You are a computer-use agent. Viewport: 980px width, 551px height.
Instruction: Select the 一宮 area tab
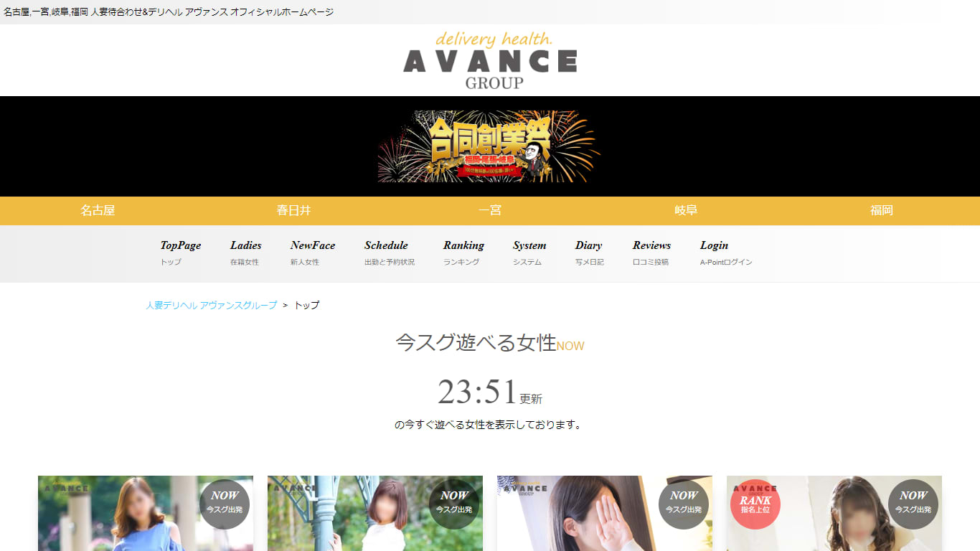490,211
